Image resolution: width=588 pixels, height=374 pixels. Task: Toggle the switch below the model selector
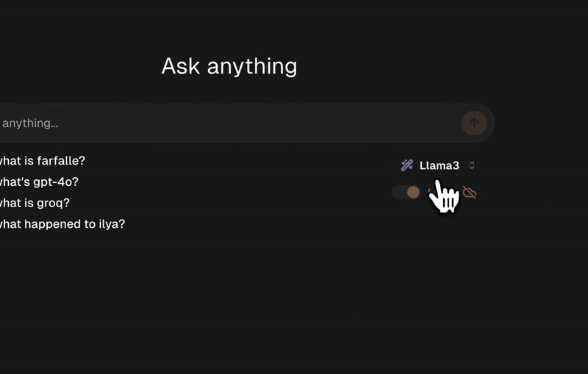[406, 193]
